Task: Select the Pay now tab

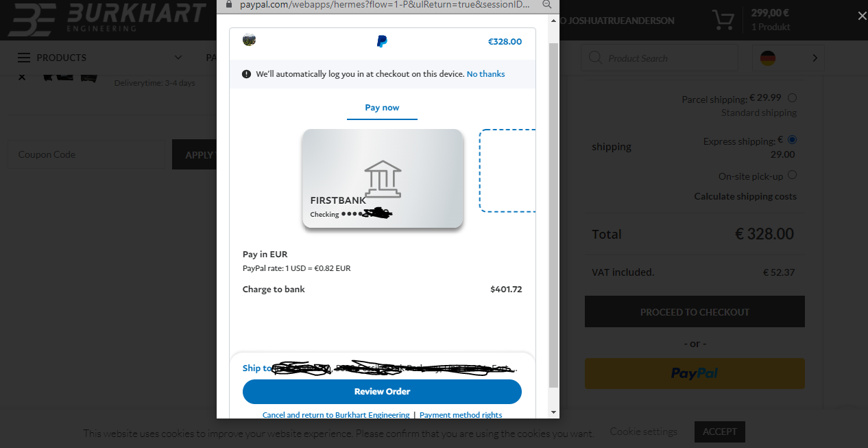Action: click(x=382, y=108)
